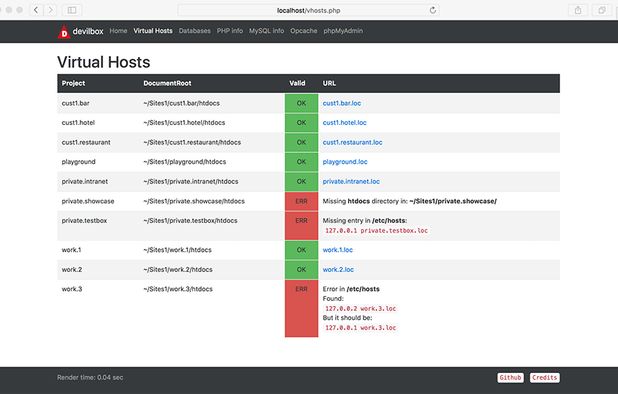
Task: Click the OK status for work.2
Action: click(x=301, y=269)
